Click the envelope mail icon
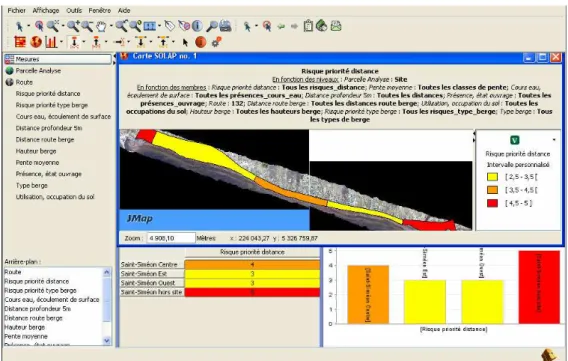This screenshot has width=568, height=361. pyautogui.click(x=336, y=26)
